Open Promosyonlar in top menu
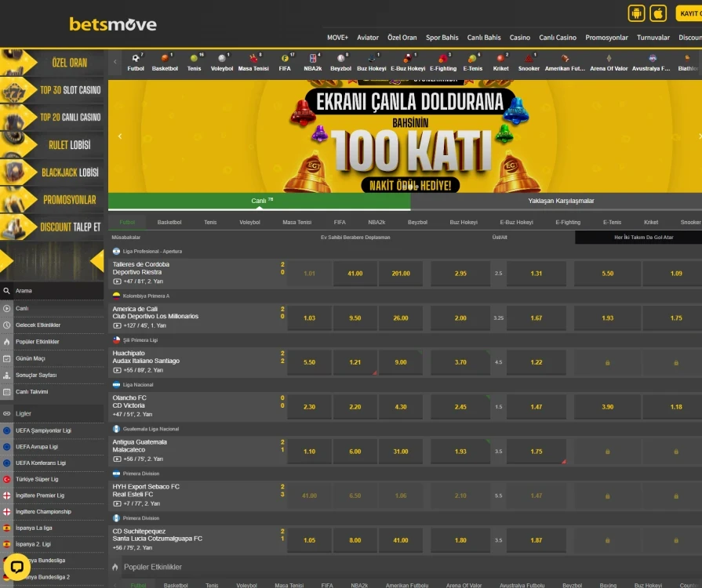Image resolution: width=702 pixels, height=588 pixels. tap(606, 38)
